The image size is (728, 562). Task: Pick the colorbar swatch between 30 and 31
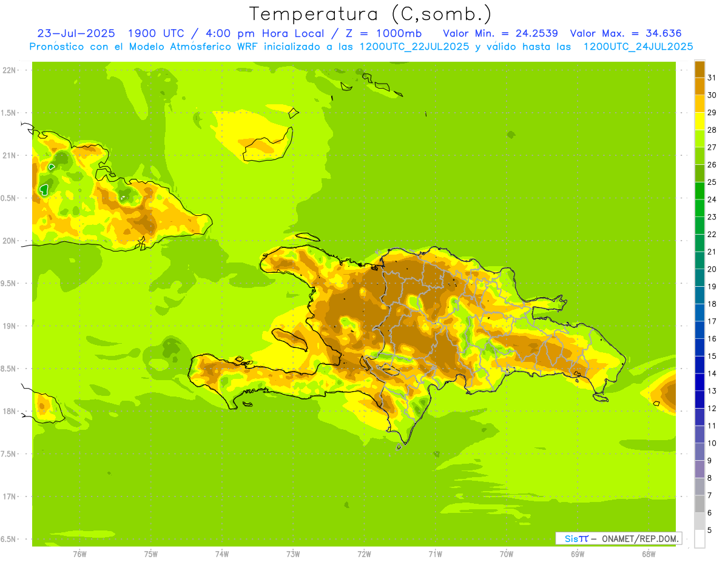click(x=699, y=87)
